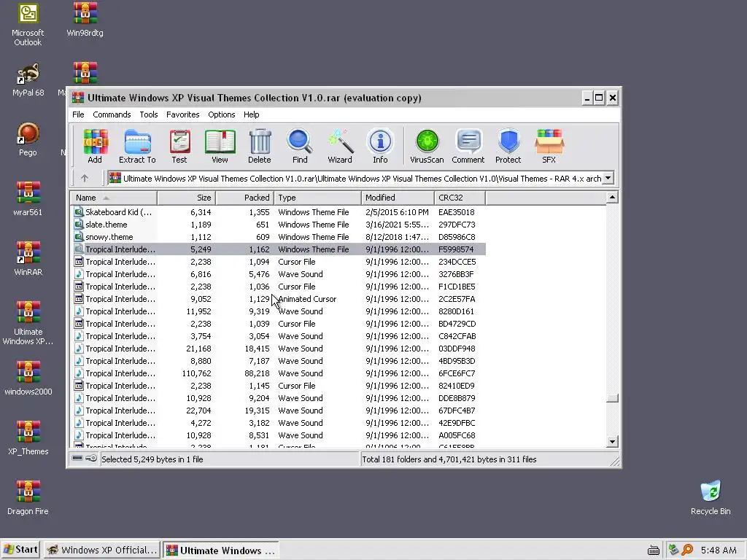The height and width of the screenshot is (560, 747).
Task: Select the file with CRC32 3276BB3F
Action: (278, 274)
